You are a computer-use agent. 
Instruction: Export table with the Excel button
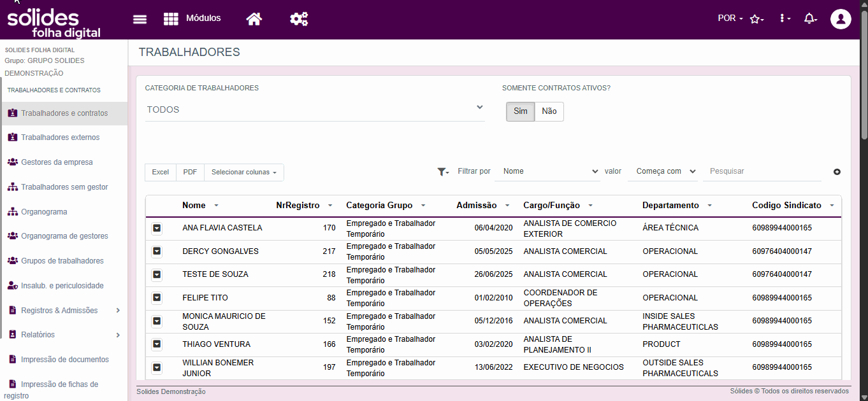pos(161,172)
